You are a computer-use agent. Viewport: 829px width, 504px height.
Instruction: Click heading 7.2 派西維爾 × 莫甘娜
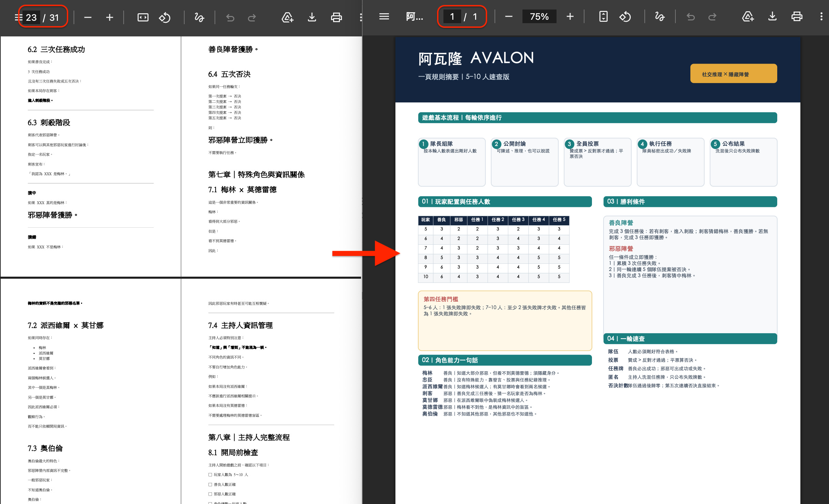[x=65, y=325]
